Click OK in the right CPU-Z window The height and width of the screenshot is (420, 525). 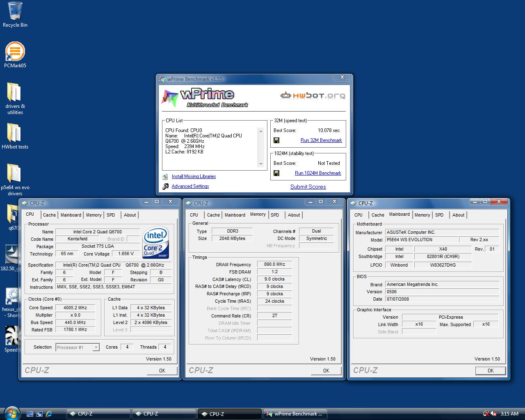pyautogui.click(x=491, y=370)
